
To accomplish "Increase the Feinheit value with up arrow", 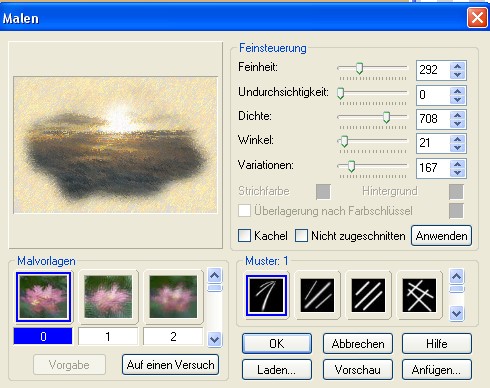I will 457,66.
